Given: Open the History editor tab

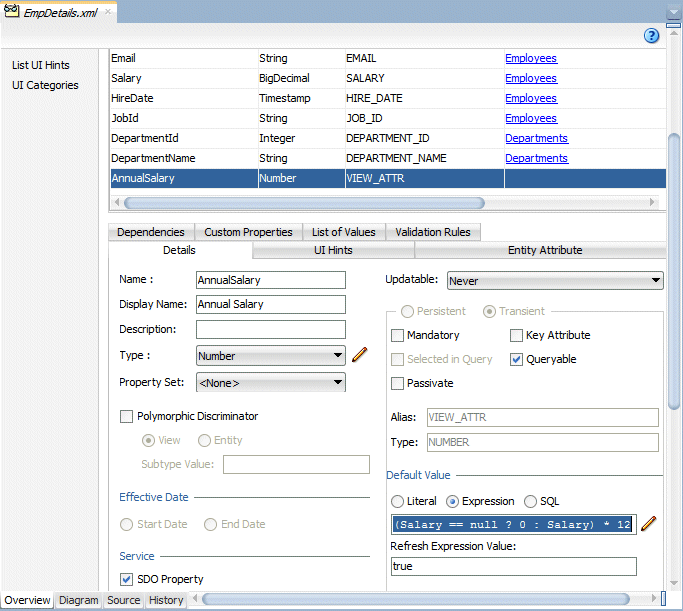Looking at the screenshot, I should [x=166, y=600].
